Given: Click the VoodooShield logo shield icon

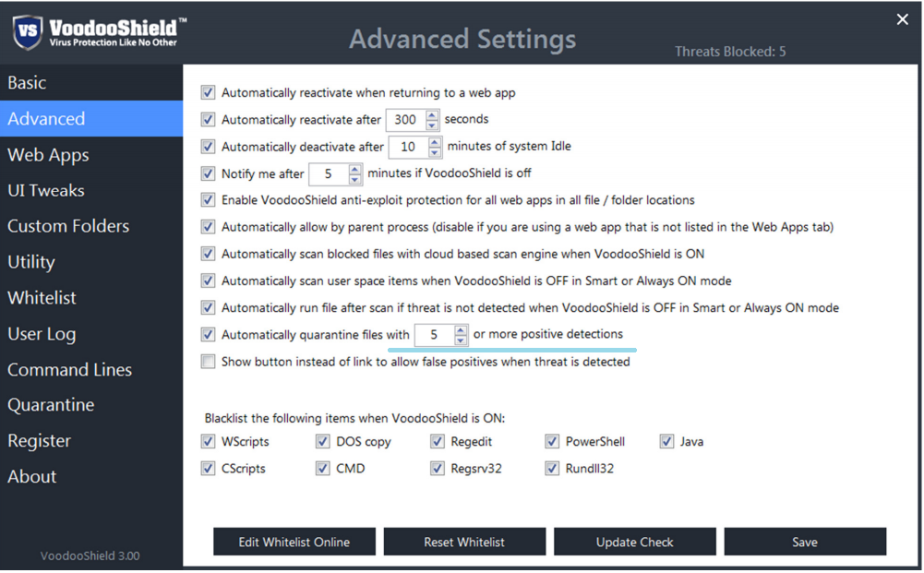Looking at the screenshot, I should 29,31.
